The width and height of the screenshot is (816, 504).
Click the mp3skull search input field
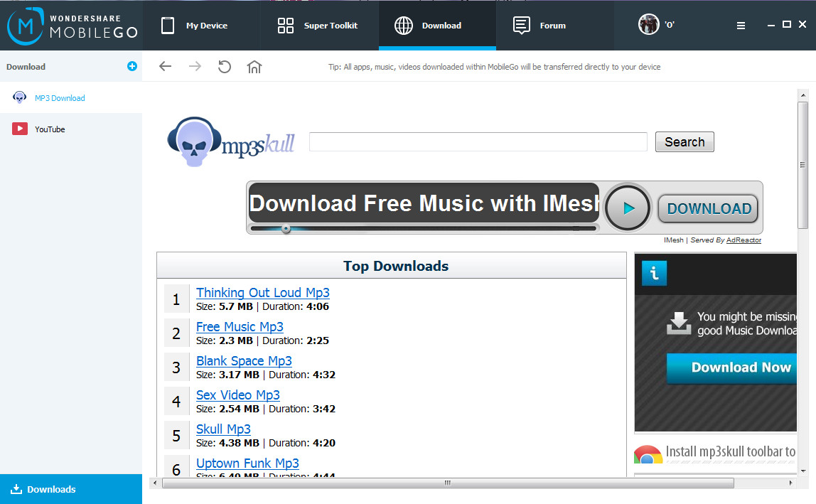pos(478,142)
